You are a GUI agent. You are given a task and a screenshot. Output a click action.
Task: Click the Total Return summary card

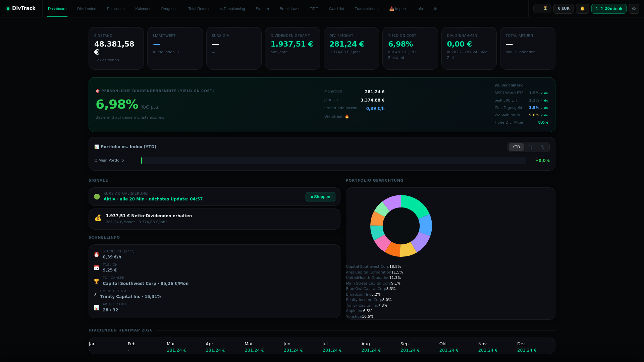pos(528,48)
